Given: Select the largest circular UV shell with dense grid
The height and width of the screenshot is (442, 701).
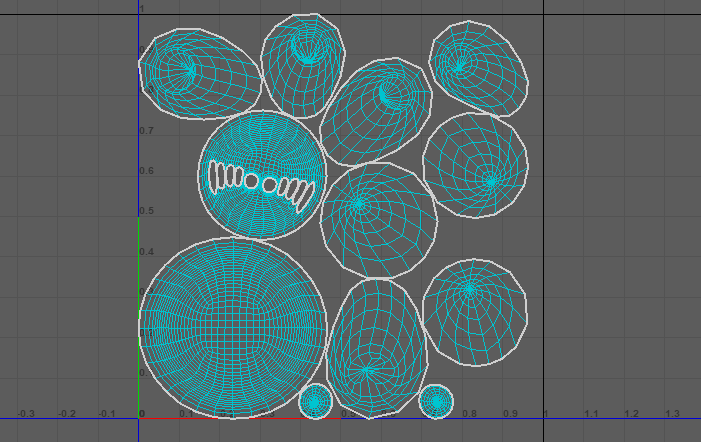Looking at the screenshot, I should (232, 328).
